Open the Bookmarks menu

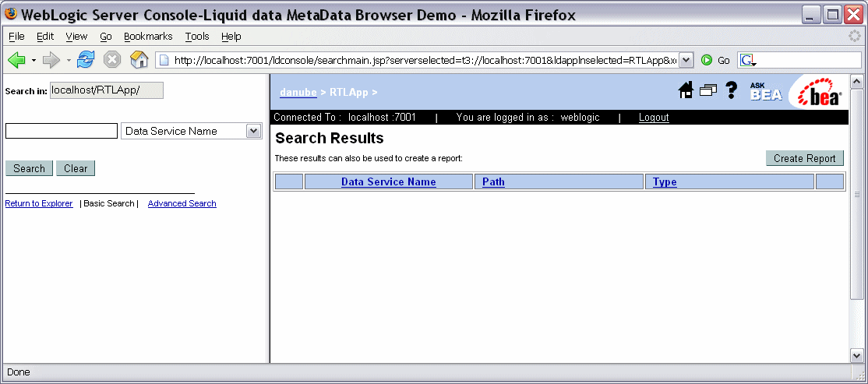148,37
